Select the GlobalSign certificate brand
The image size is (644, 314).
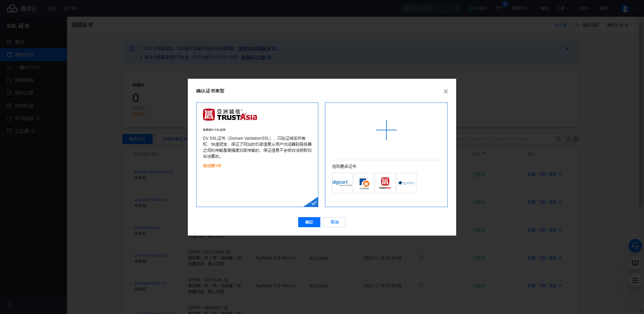(x=407, y=183)
